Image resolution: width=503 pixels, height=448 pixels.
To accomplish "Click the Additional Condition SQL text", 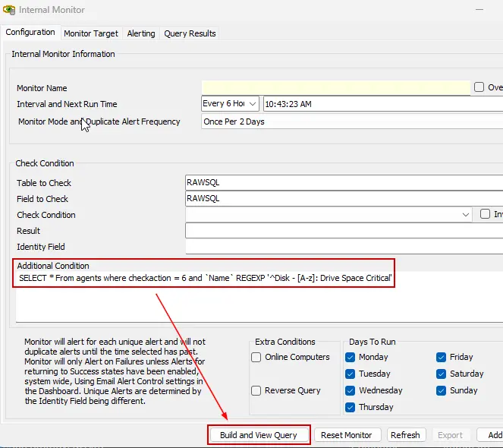I will coord(206,278).
